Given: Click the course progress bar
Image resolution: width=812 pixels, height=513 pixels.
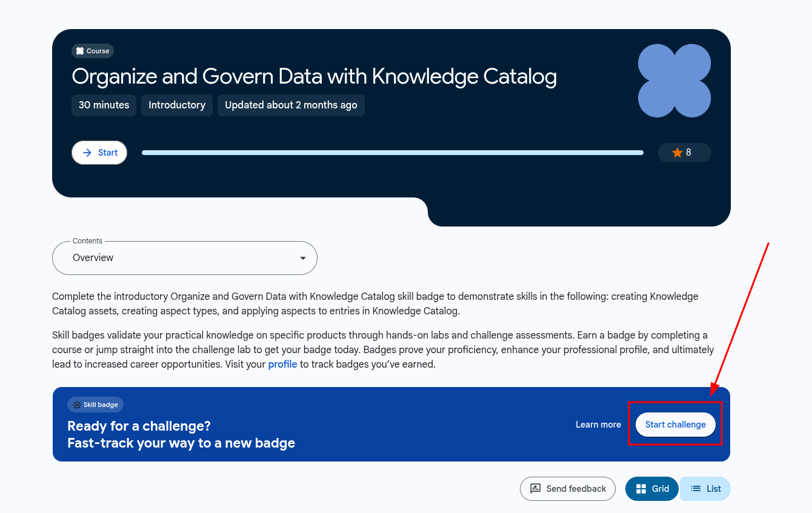Looking at the screenshot, I should tap(393, 153).
